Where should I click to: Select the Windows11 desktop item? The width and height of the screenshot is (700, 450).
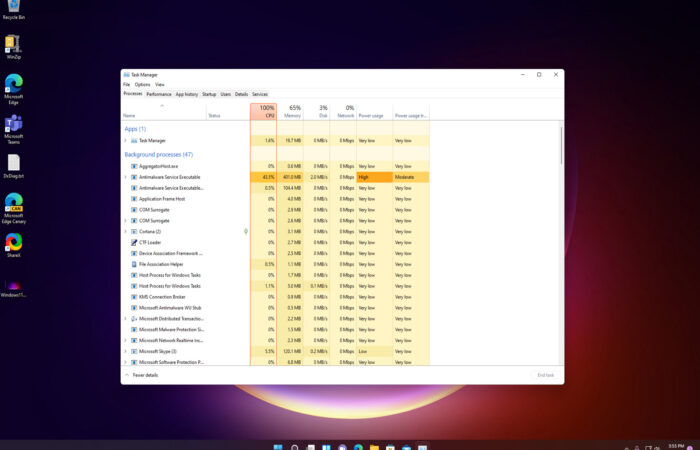click(x=13, y=288)
